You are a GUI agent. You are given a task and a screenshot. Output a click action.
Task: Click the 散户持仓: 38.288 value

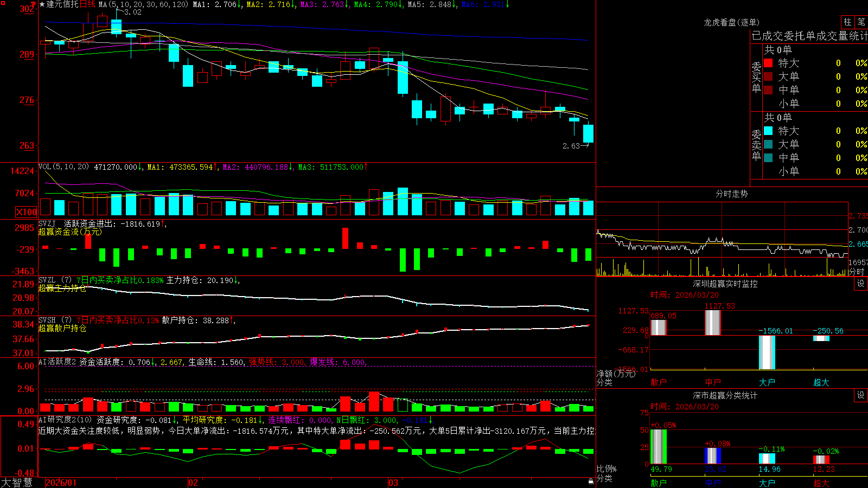(x=199, y=320)
